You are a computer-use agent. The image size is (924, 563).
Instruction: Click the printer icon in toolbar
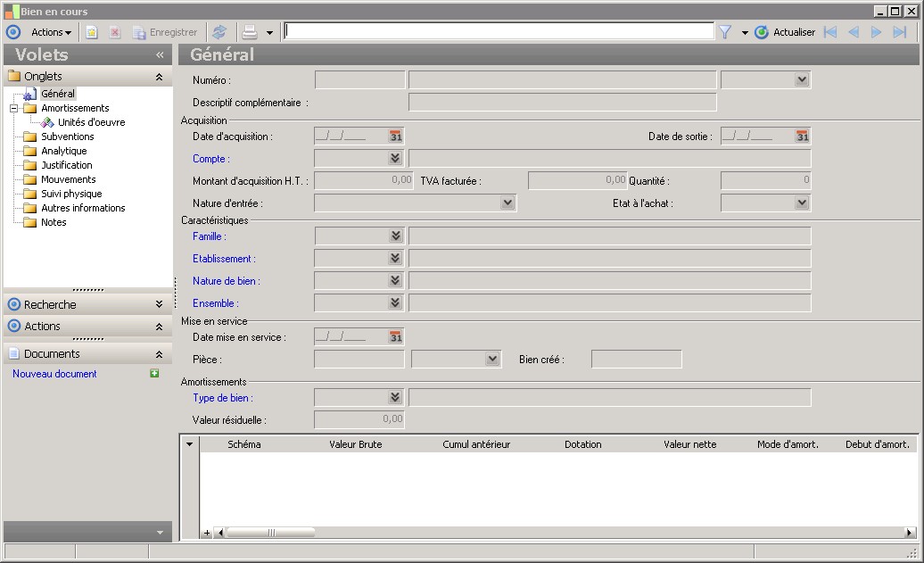point(251,32)
